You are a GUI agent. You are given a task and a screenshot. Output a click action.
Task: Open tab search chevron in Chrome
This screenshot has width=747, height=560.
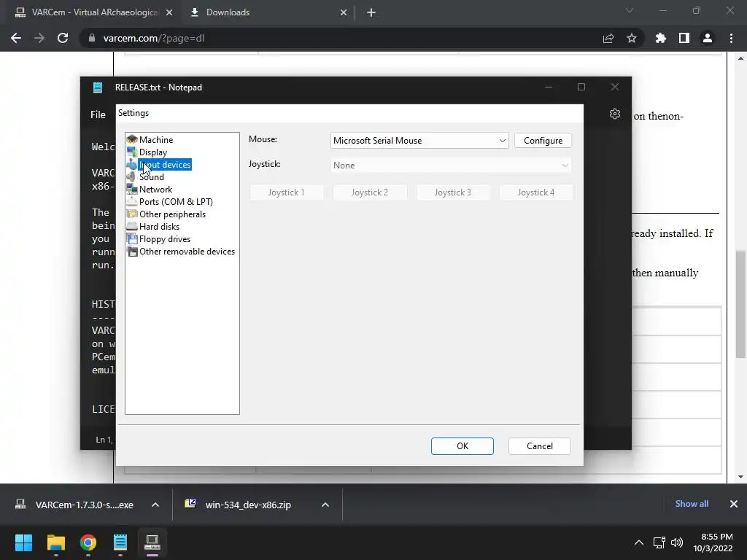(630, 10)
